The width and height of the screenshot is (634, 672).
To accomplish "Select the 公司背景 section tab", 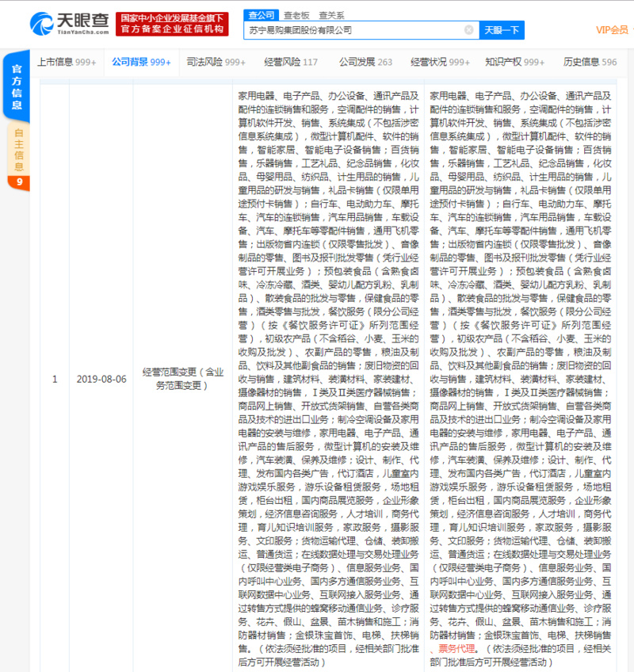I will tap(141, 62).
